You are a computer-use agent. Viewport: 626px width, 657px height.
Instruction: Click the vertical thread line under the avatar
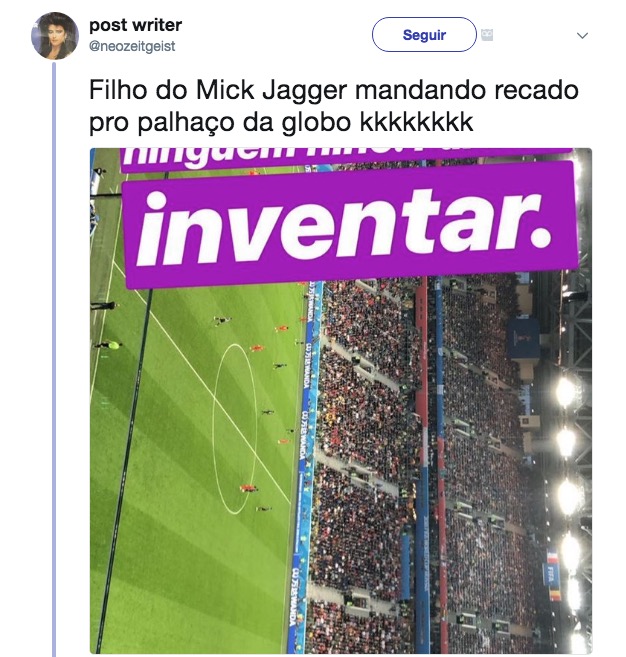(54, 359)
